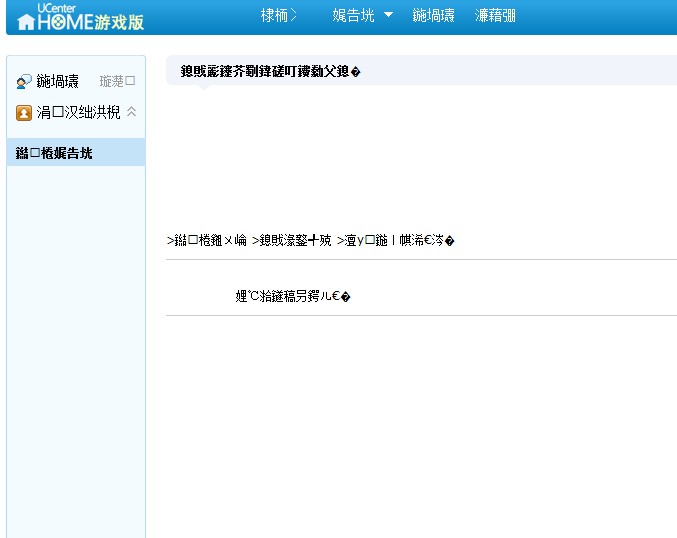Collapse sidebar section with double chevron
This screenshot has height=538, width=677.
click(x=131, y=112)
